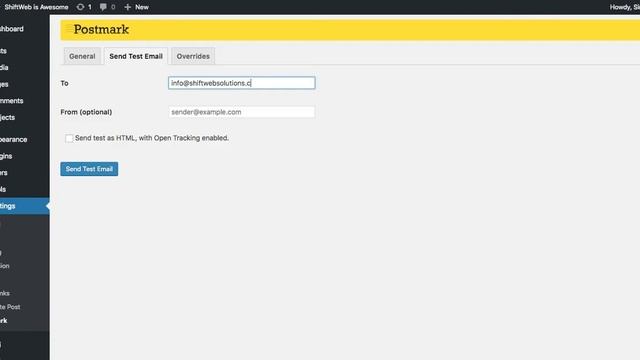Switch to the Overrides tab
The height and width of the screenshot is (360, 640).
193,56
